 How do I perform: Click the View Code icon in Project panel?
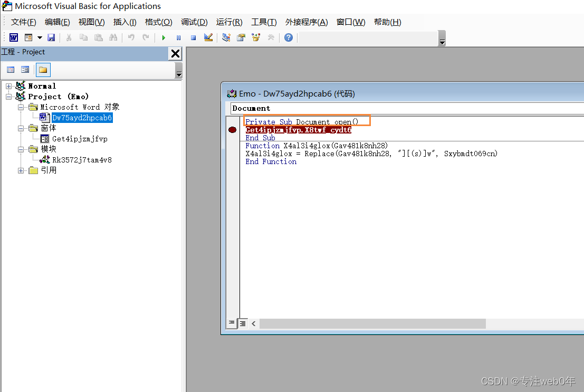point(11,70)
